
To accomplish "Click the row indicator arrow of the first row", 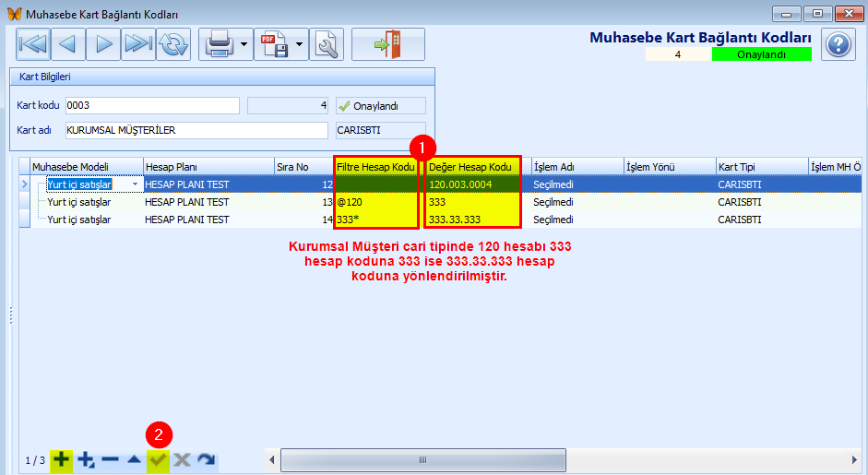I will pyautogui.click(x=24, y=184).
